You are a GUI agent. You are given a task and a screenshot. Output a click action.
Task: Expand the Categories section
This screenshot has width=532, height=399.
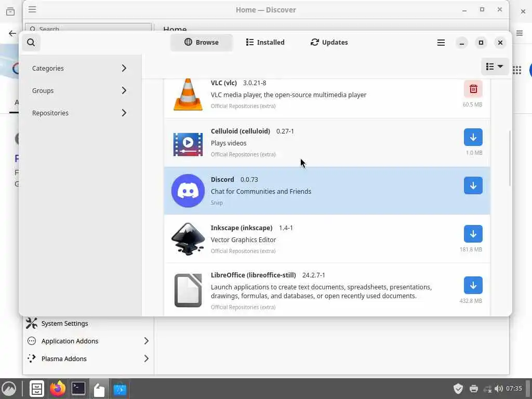(x=79, y=68)
